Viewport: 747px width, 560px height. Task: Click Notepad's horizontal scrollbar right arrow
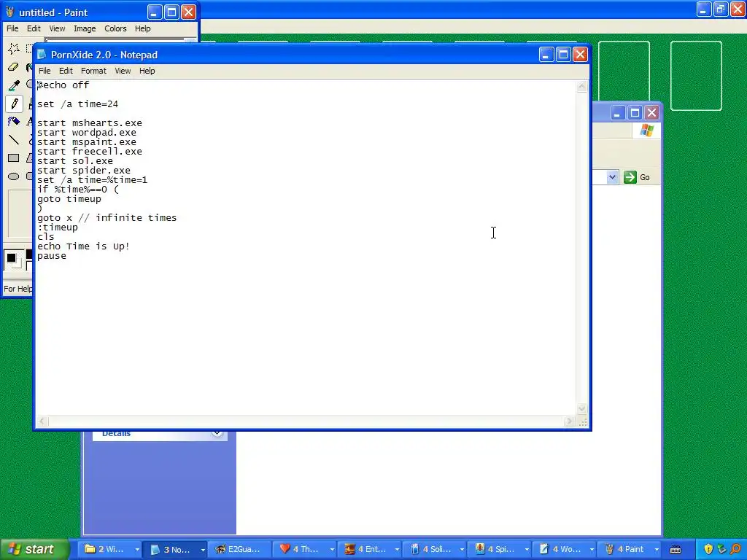pyautogui.click(x=569, y=421)
